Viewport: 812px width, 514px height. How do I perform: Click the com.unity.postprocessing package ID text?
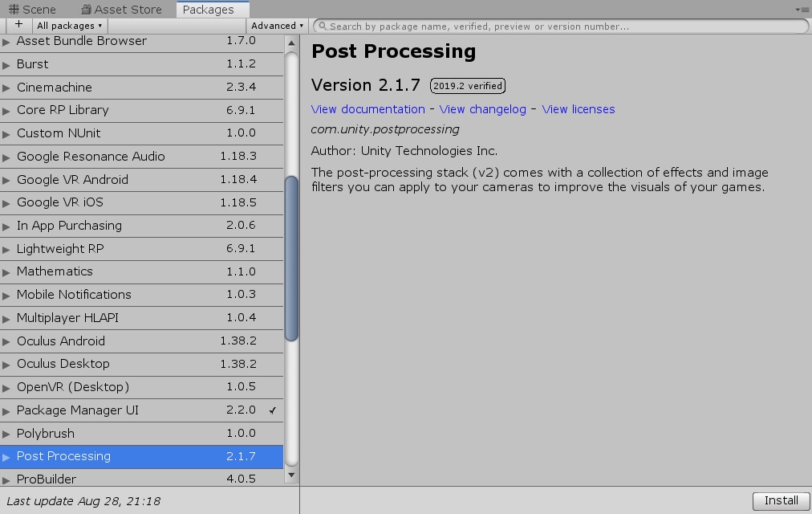point(385,129)
